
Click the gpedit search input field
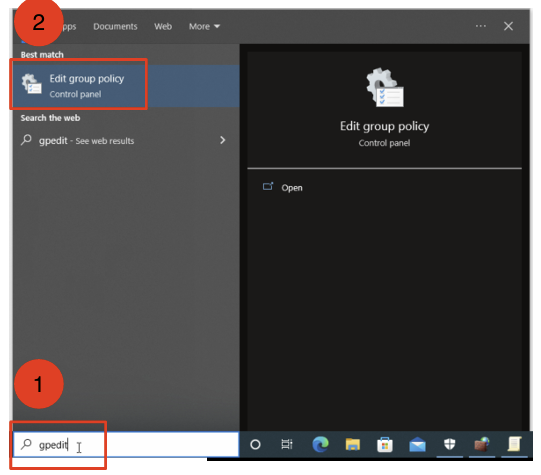pos(126,444)
